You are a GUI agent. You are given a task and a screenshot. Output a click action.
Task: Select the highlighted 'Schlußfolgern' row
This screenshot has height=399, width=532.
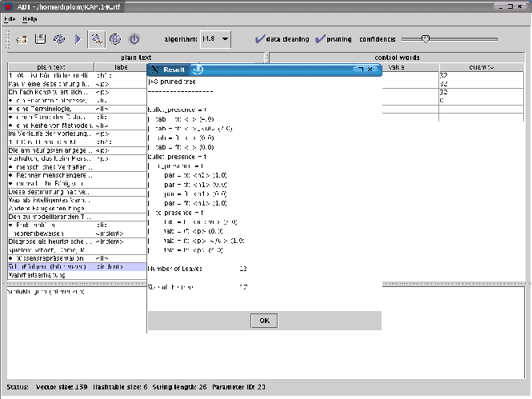78,267
